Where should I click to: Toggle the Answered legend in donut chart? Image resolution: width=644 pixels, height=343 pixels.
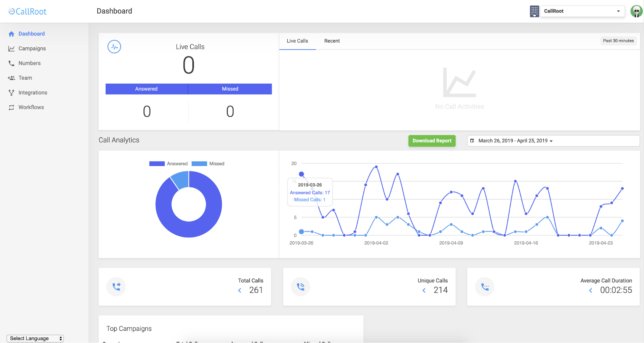(168, 164)
